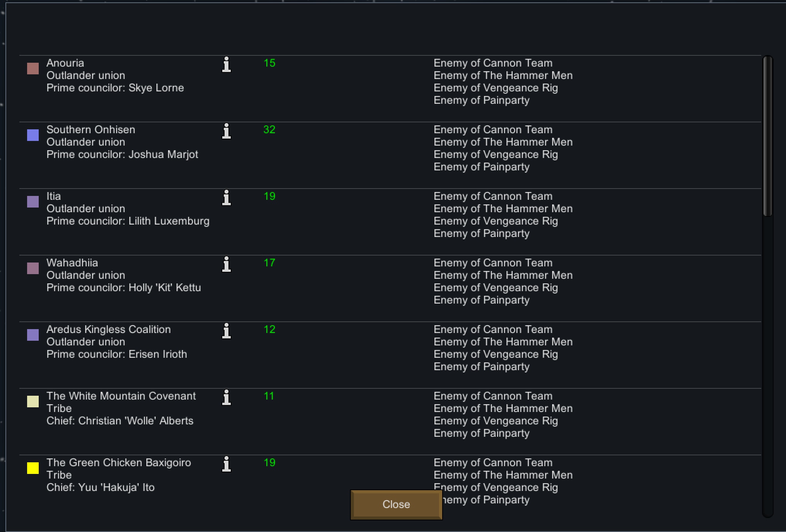
Task: Select Prime councilor Lilith Luxemburg text
Action: tap(128, 221)
